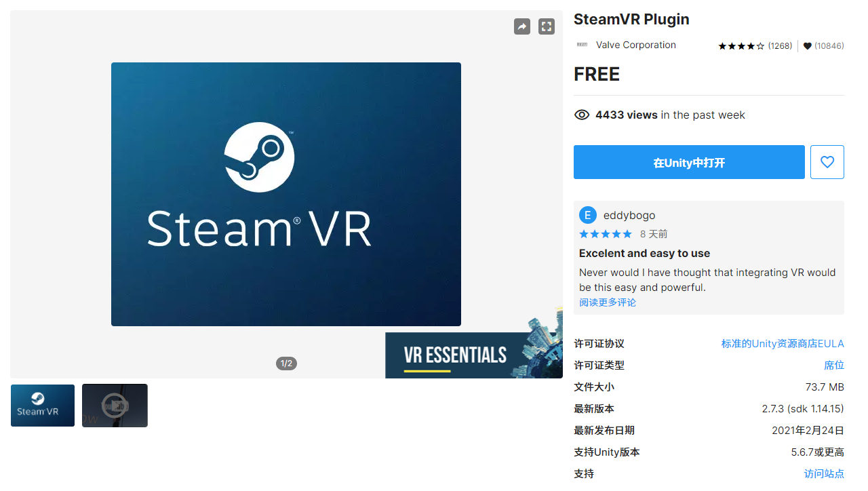Select the video preview thumbnail
This screenshot has height=491, width=868.
[x=115, y=406]
